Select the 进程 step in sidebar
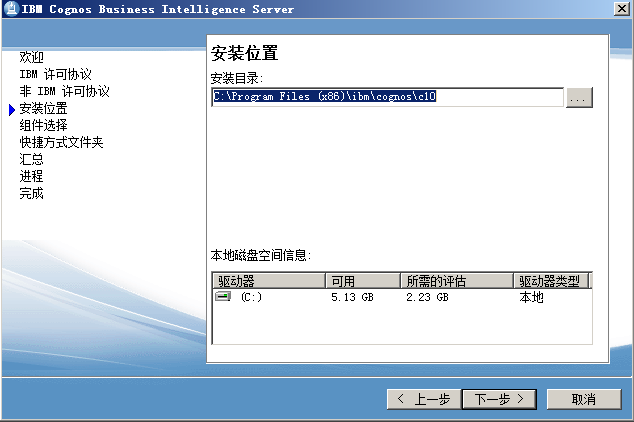The width and height of the screenshot is (634, 422). [31, 176]
